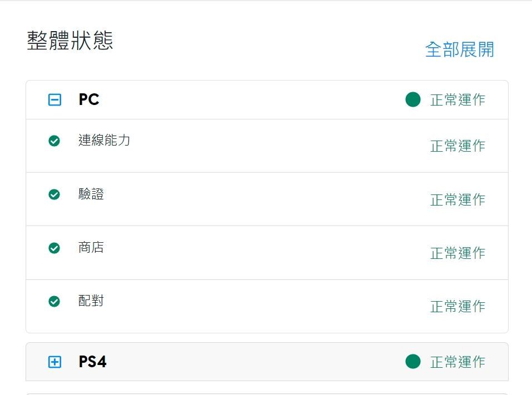This screenshot has width=532, height=395.
Task: Click the 驗證 row label
Action: (x=91, y=193)
